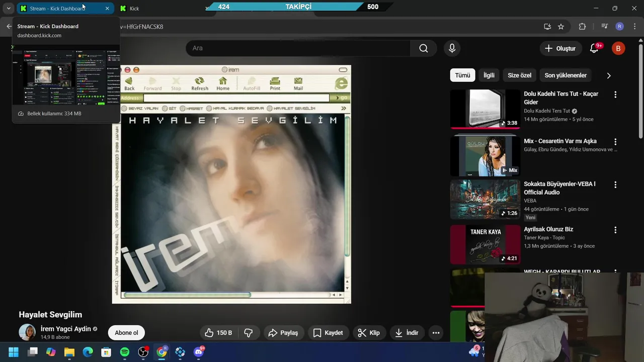644x362 pixels.
Task: Switch to the Kick tab
Action: (x=134, y=9)
